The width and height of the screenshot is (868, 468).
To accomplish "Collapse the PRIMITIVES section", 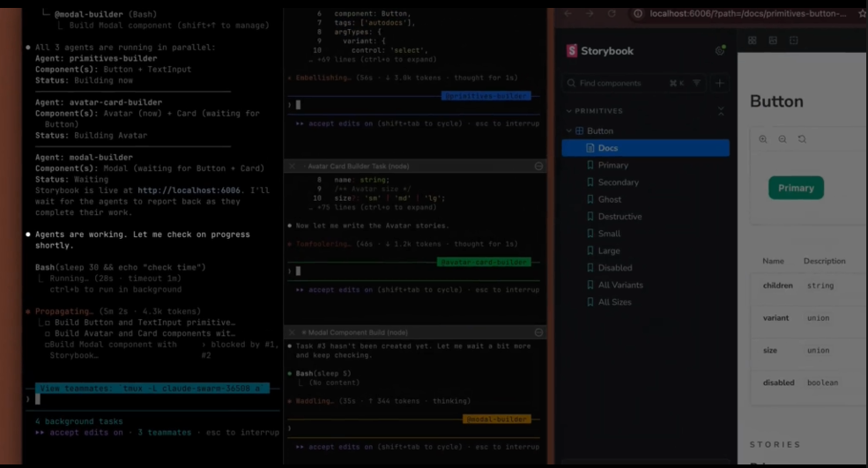I will (x=595, y=111).
